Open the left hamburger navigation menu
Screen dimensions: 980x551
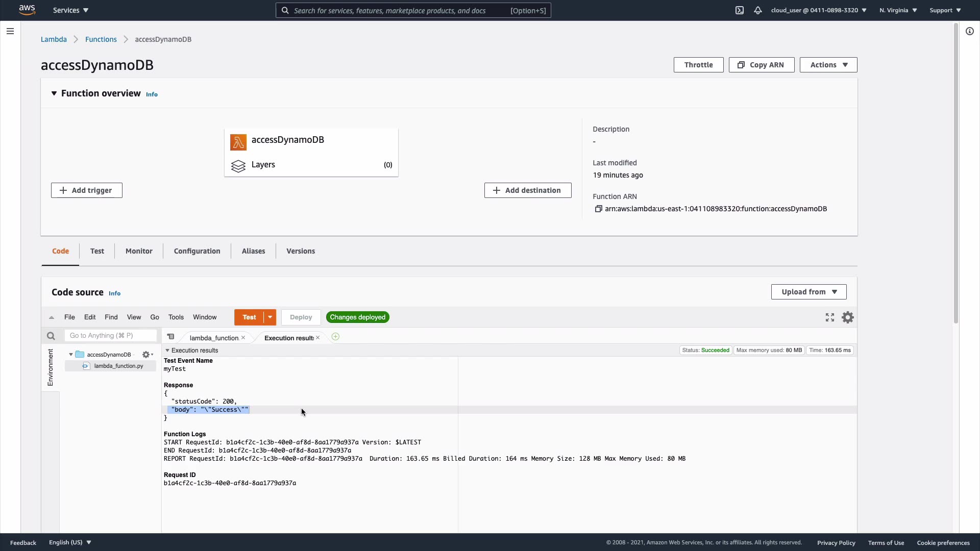[10, 31]
